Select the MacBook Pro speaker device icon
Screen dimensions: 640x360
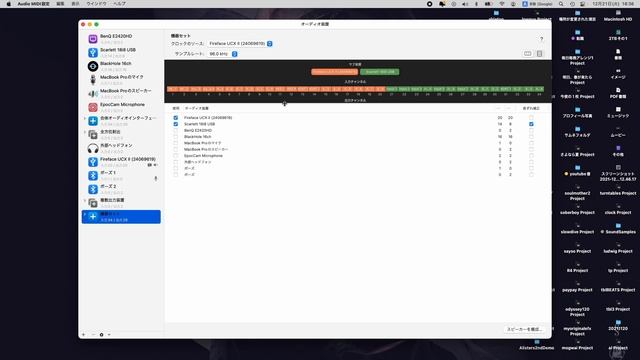pos(93,93)
